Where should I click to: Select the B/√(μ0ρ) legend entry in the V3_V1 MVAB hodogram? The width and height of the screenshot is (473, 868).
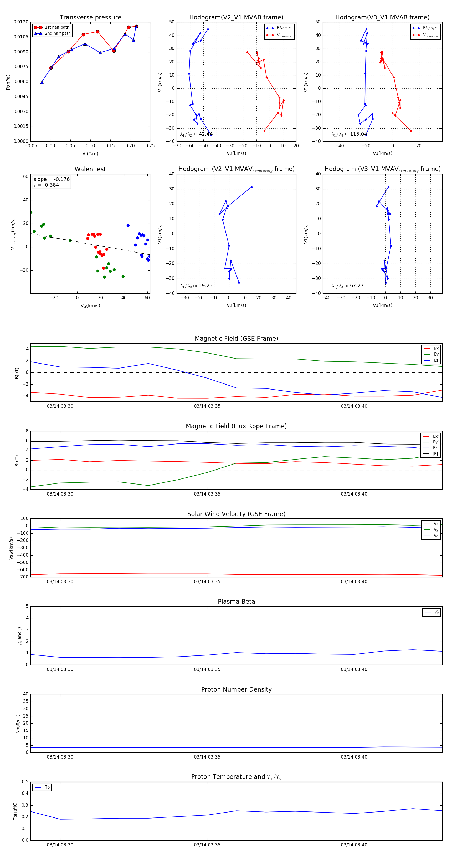tap(425, 28)
